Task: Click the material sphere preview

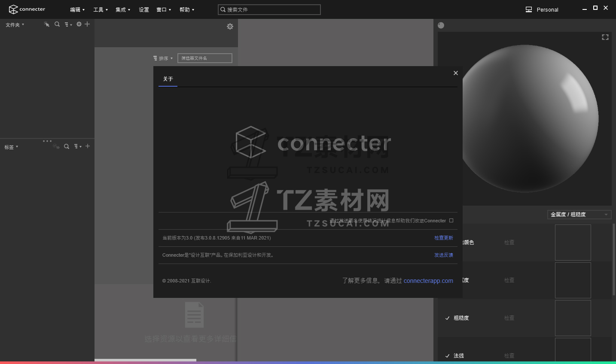Action: (x=531, y=118)
